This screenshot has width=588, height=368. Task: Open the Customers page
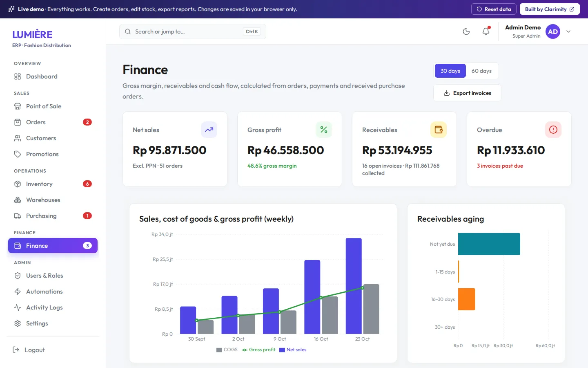53,138
